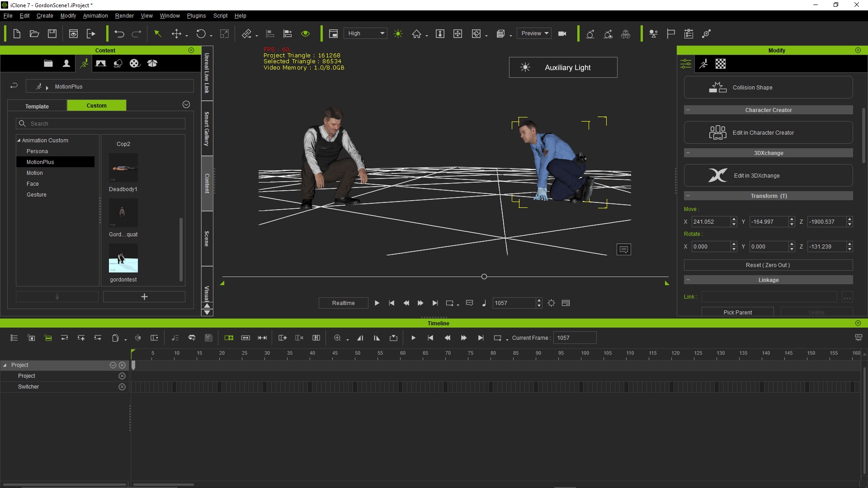Switch to the Custom tab

[x=97, y=105]
